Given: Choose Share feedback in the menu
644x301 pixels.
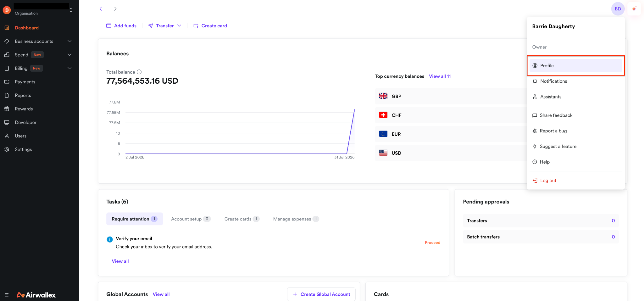Looking at the screenshot, I should (575, 115).
